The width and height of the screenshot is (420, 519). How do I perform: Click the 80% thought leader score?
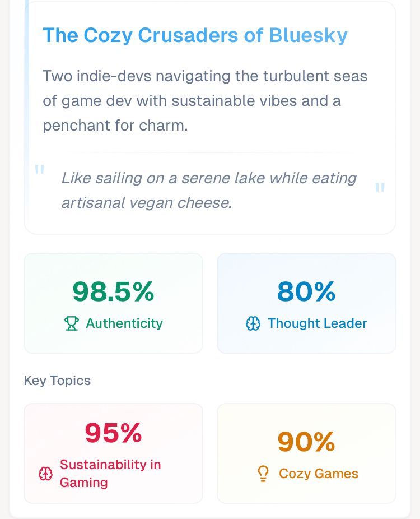tap(306, 291)
